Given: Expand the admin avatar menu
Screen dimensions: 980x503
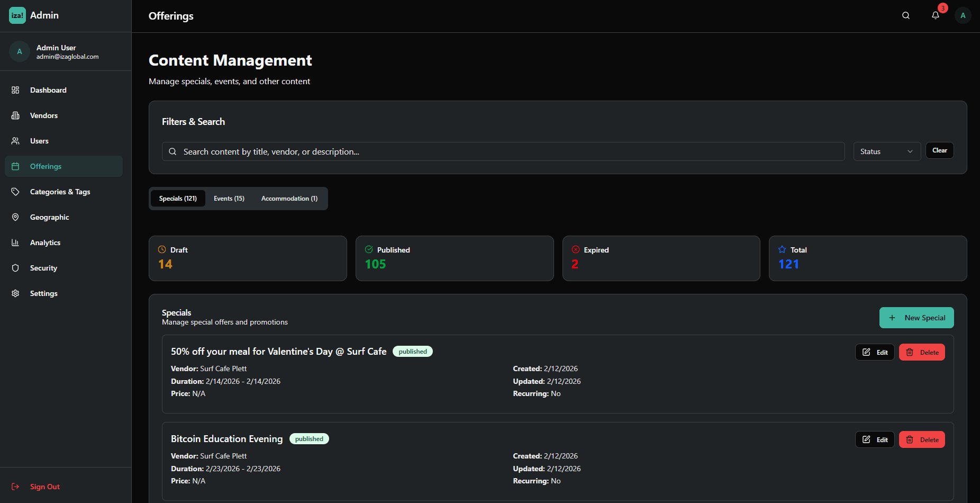Looking at the screenshot, I should 963,15.
